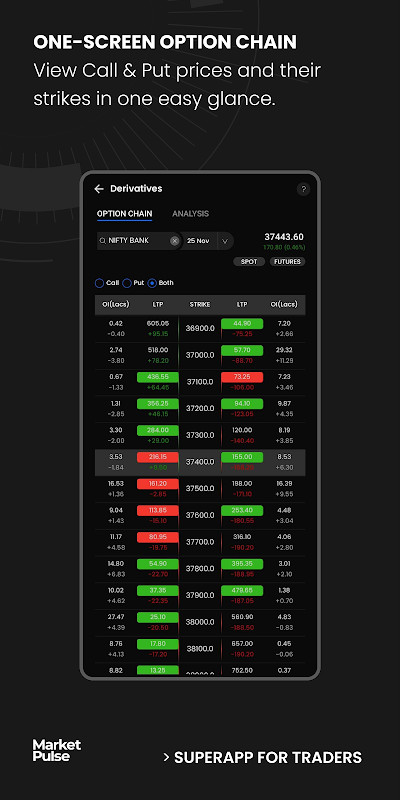Click the NIFTY BANK search field
The width and height of the screenshot is (400, 800).
[139, 241]
